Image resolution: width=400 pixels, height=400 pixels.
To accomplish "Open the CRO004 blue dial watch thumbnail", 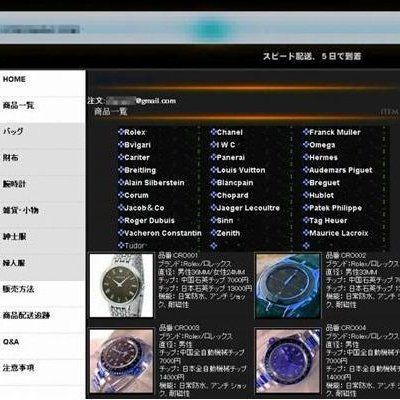I will click(288, 361).
